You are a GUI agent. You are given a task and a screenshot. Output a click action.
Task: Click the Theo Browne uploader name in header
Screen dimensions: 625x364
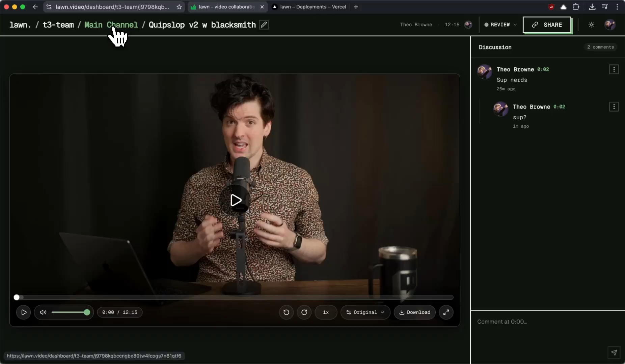point(416,25)
